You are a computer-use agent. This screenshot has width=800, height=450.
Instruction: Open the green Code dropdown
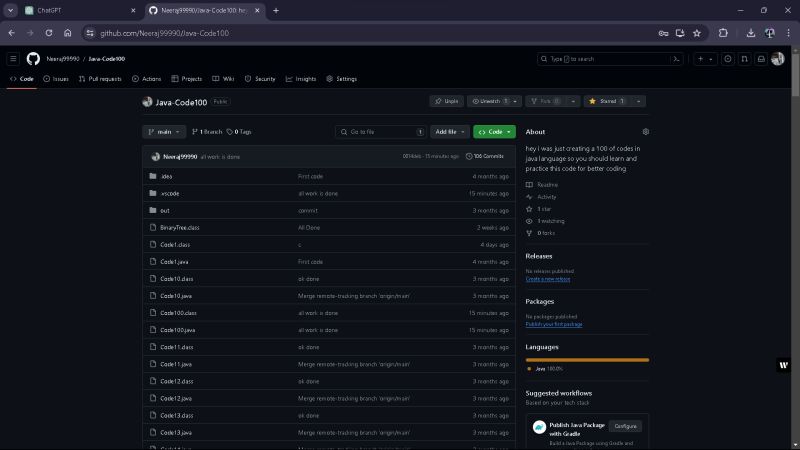494,132
